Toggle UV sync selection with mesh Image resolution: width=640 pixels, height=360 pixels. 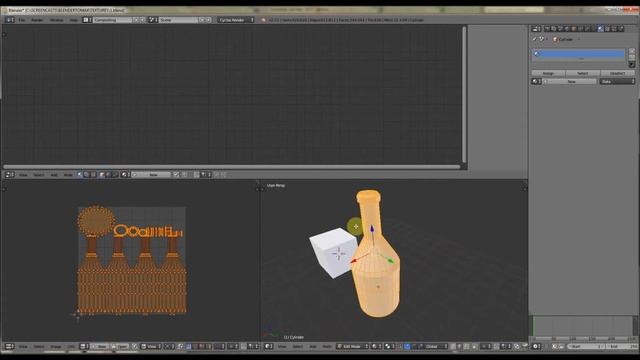(180, 346)
